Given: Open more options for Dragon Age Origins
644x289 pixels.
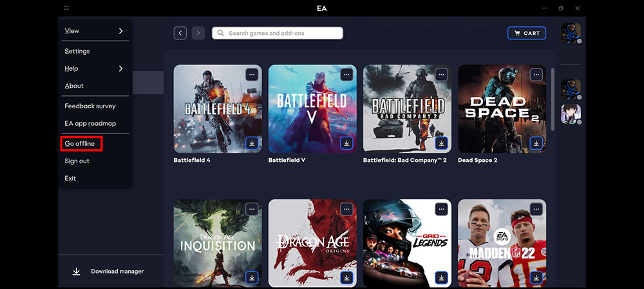Looking at the screenshot, I should click(x=347, y=209).
